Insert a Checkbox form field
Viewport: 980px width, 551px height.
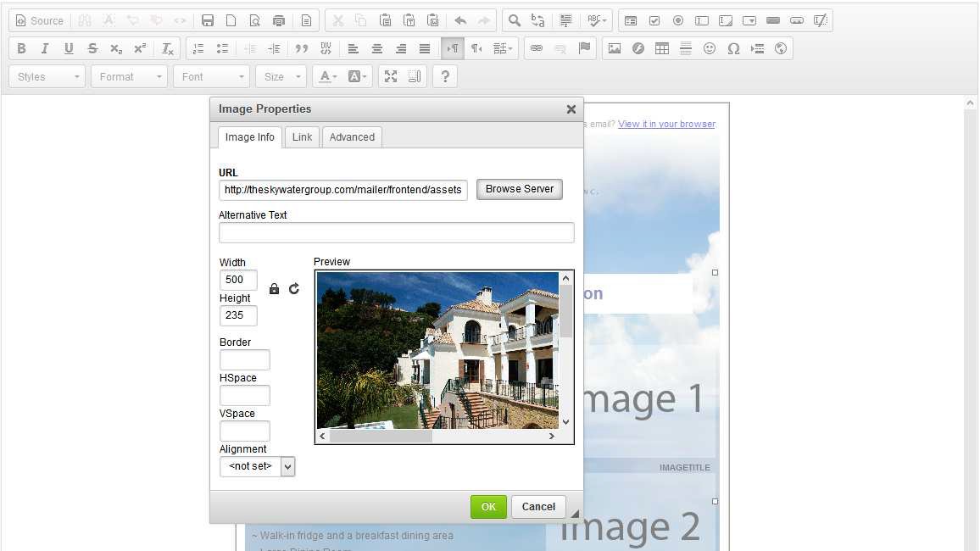(654, 20)
